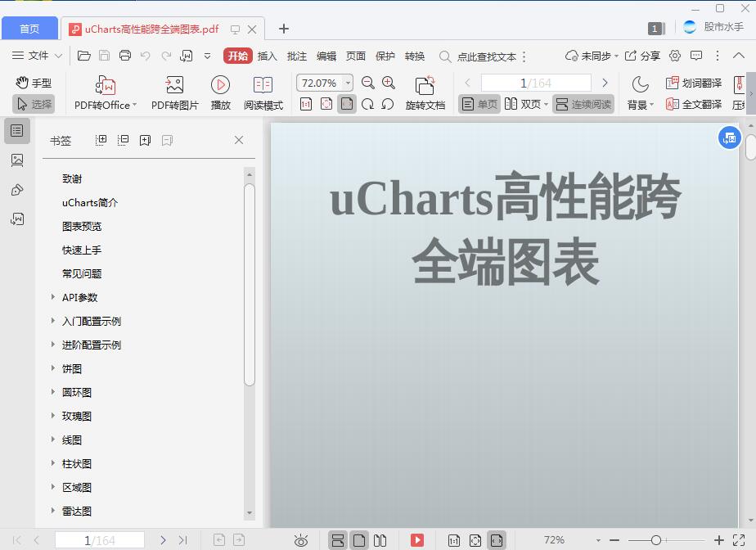Expand the 柱状图 bookmark

click(x=52, y=463)
